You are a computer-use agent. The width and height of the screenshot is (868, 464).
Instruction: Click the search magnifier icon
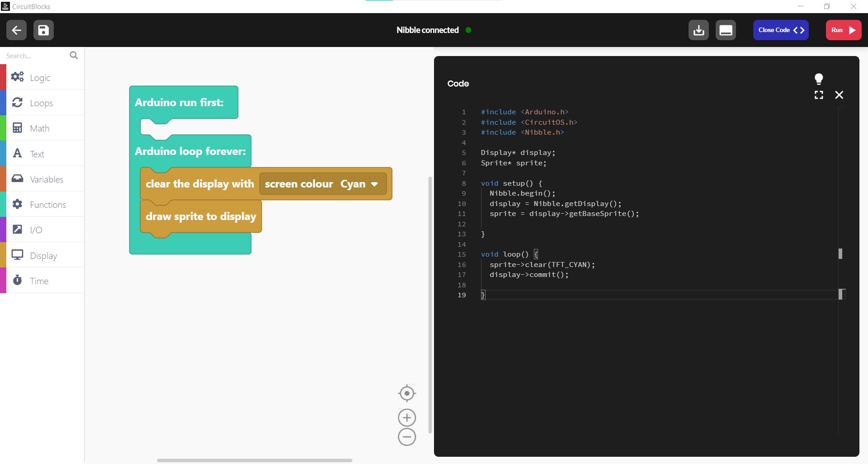[x=74, y=55]
